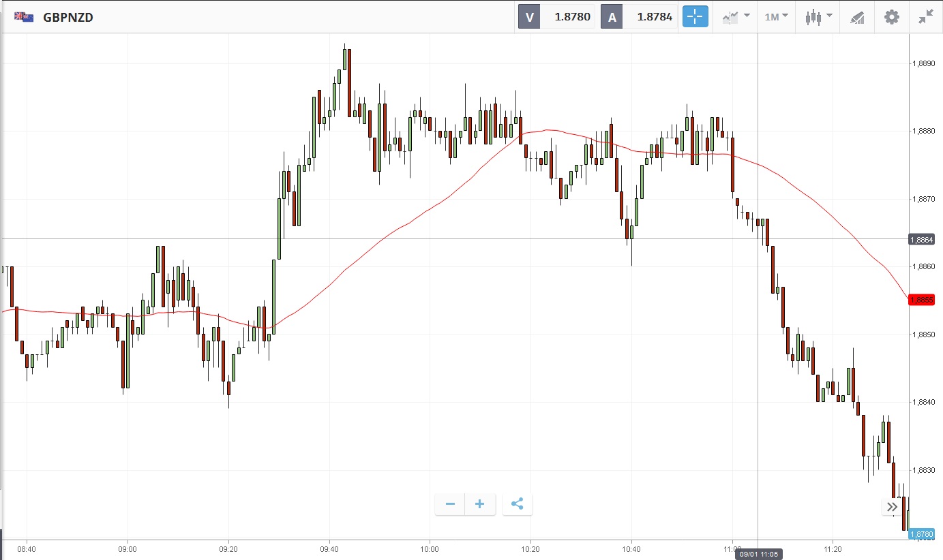Screen dimensions: 943x560
Task: Open the 1M timeframe dropdown
Action: click(776, 17)
